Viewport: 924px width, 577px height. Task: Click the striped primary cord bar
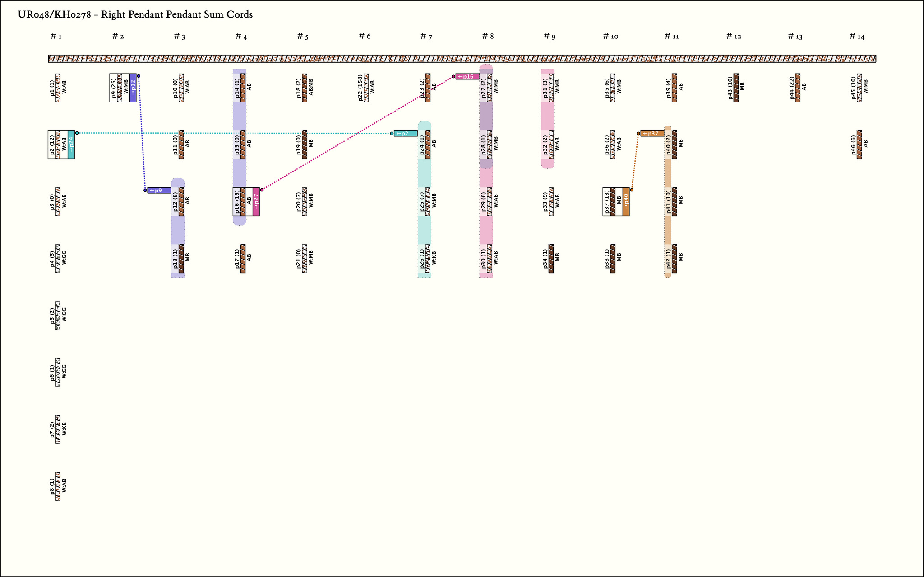point(462,59)
